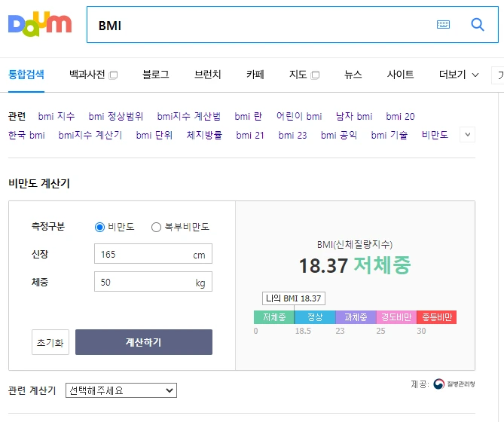Viewport: 504px width, 422px height.
Task: Click the preview icon beside 지도
Action: pyautogui.click(x=316, y=75)
